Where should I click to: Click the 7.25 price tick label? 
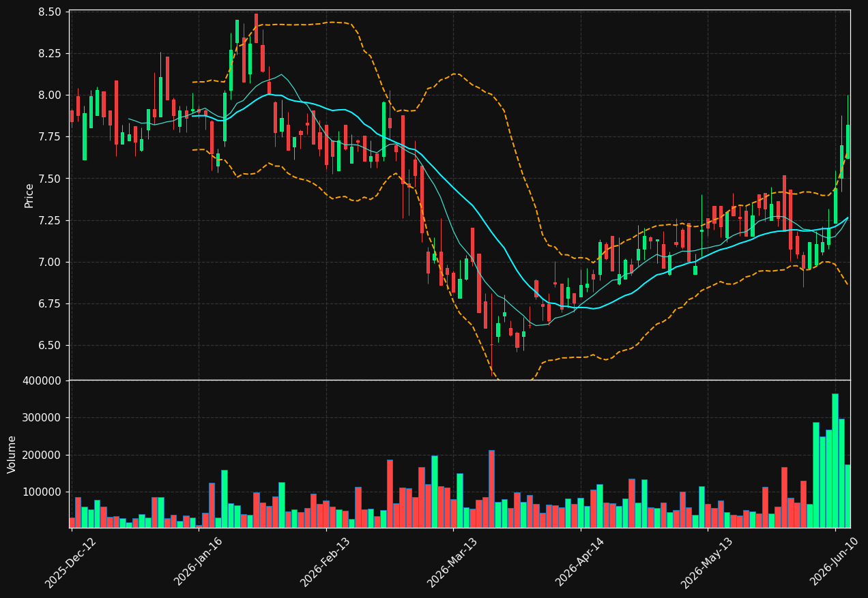[50, 220]
